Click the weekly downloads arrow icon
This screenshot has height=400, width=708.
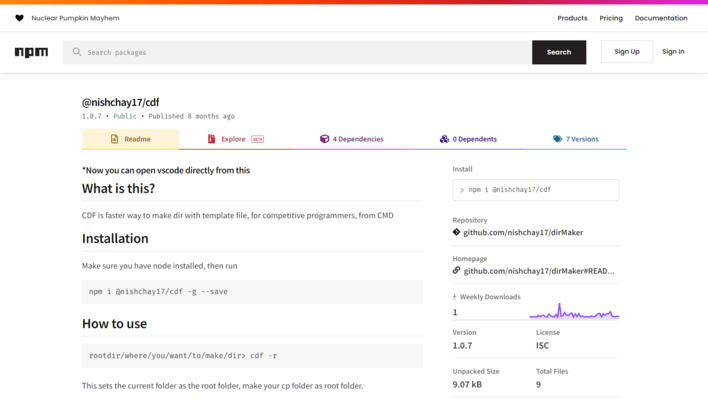[455, 297]
